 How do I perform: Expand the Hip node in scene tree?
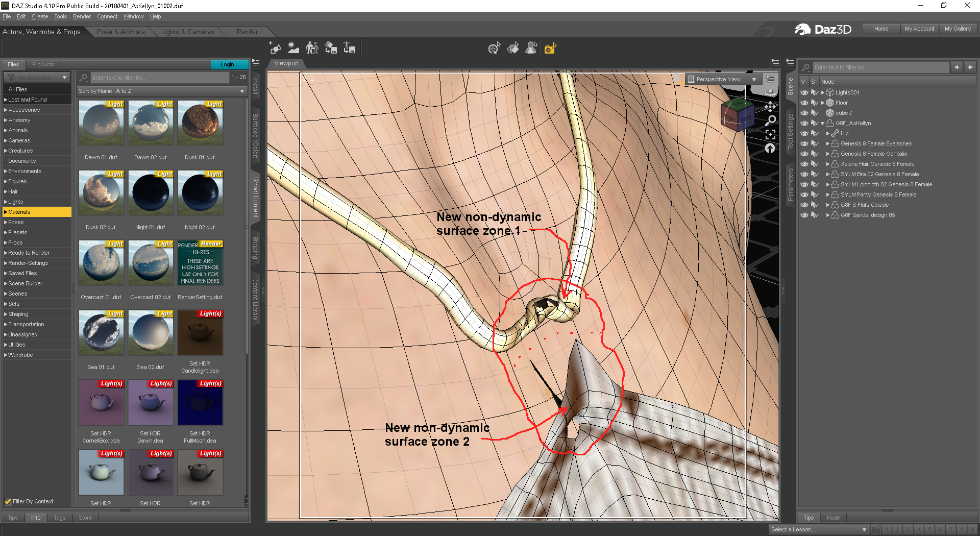click(827, 133)
